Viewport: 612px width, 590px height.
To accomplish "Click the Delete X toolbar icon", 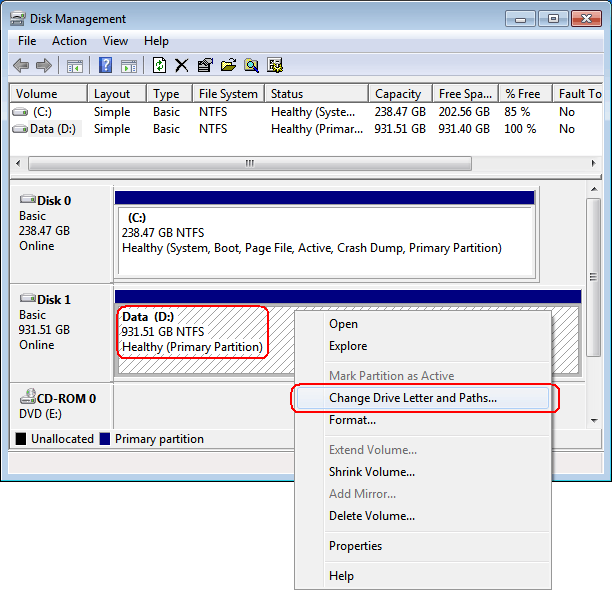I will pos(182,65).
